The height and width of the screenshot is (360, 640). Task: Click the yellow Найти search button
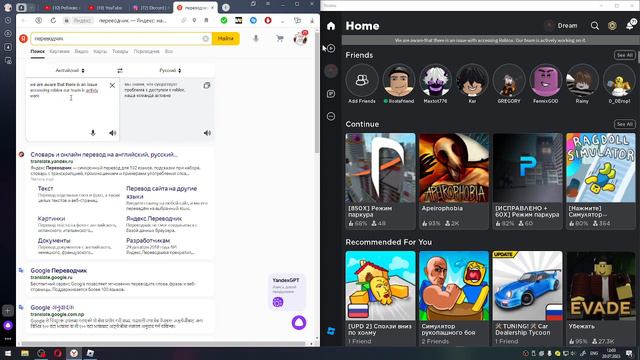click(225, 38)
